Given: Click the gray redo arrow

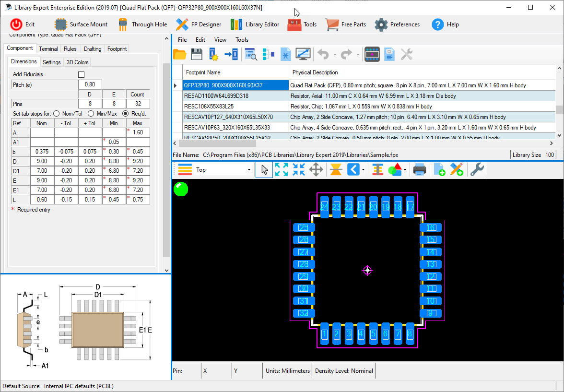Looking at the screenshot, I should coord(346,54).
